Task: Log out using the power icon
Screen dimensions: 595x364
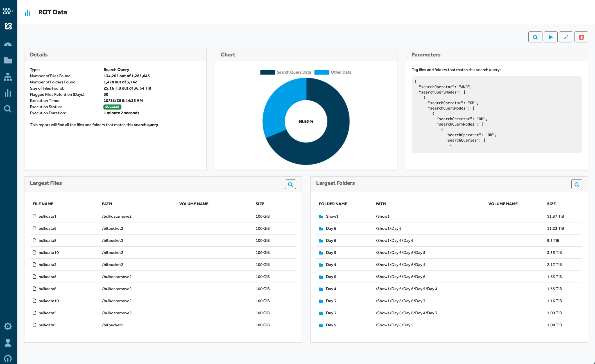Action: [8, 359]
